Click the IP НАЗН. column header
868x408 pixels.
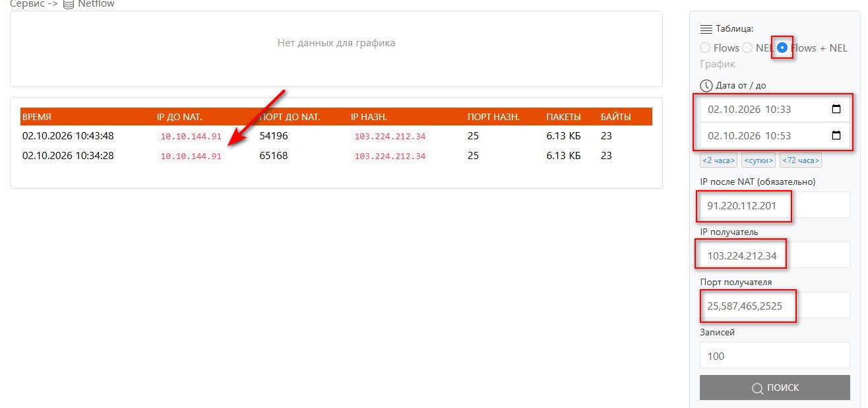click(369, 117)
